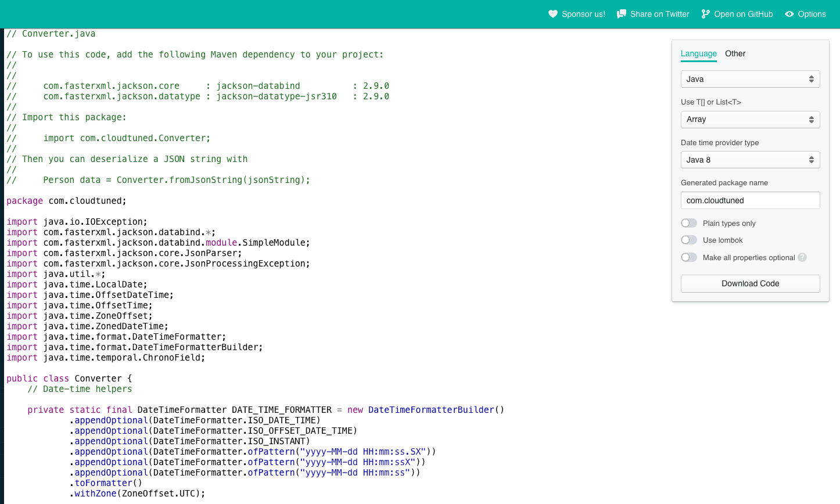Click the 'jackson-datatype-jsr310' dependency comment line
Viewport: 840px width, 504px height.
pos(198,96)
